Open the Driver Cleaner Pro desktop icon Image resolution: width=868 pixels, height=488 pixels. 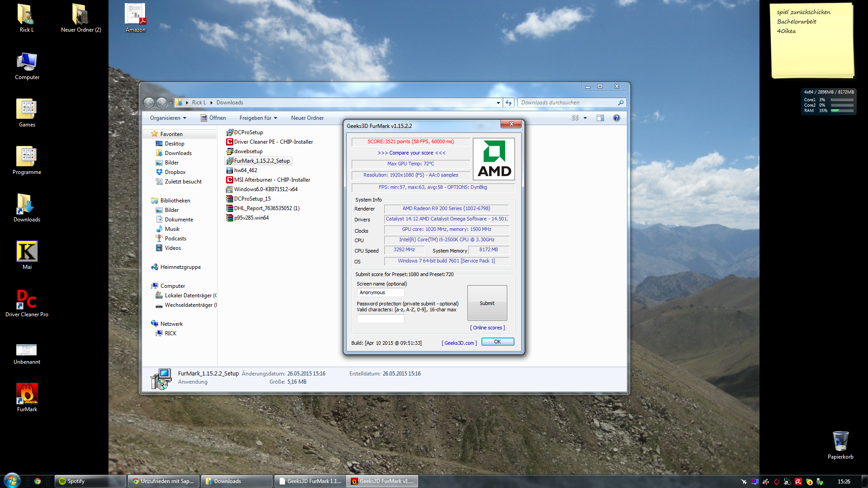pos(27,299)
